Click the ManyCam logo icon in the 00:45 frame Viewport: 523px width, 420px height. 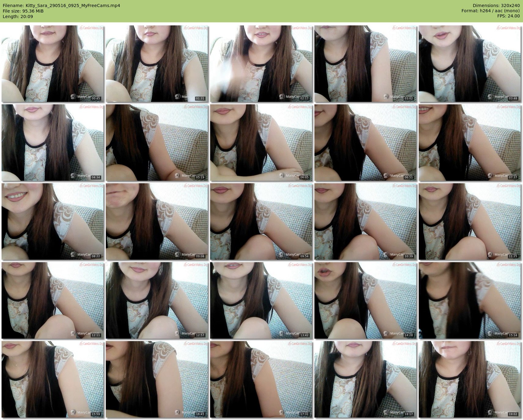tap(73, 97)
